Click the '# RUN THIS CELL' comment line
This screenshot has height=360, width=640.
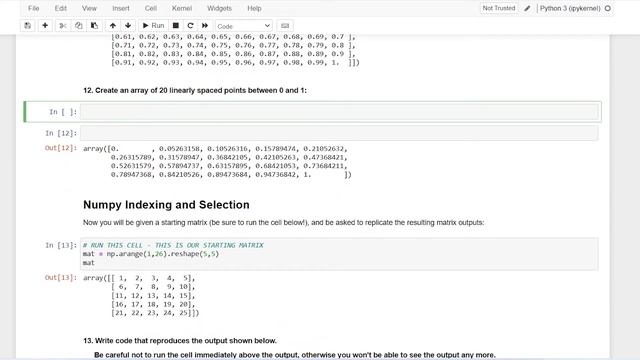(x=173, y=245)
